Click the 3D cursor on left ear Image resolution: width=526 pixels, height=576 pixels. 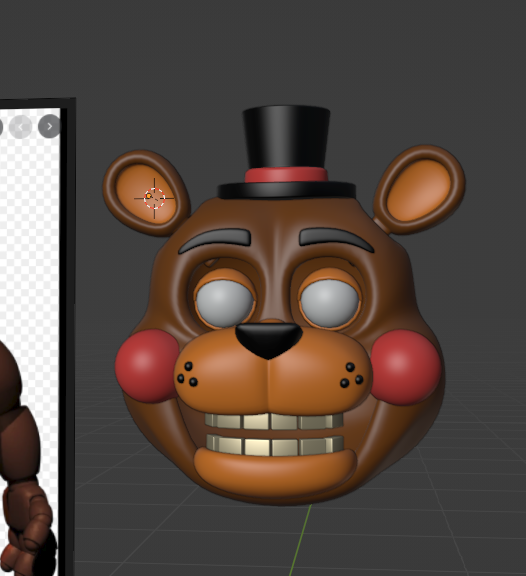154,198
